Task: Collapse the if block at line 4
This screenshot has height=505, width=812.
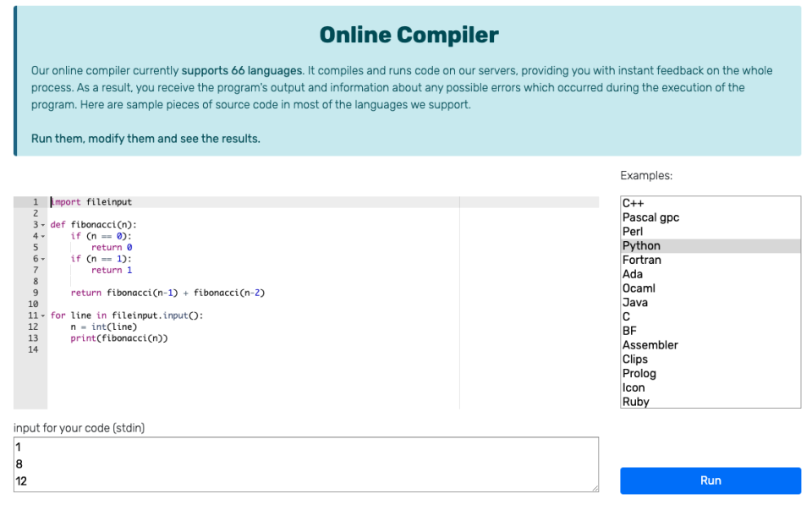Action: point(44,235)
